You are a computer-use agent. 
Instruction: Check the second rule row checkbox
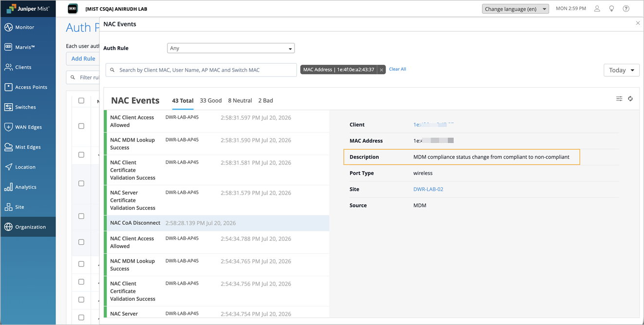tap(81, 155)
